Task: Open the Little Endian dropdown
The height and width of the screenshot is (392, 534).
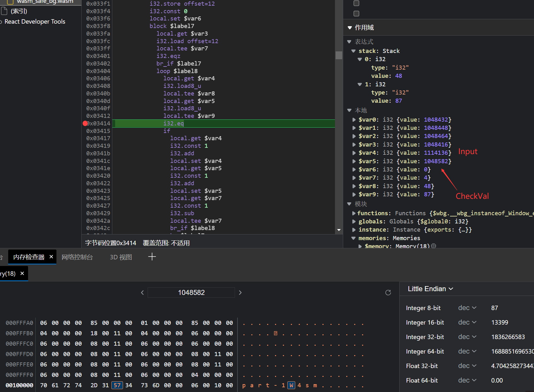Action: point(430,289)
